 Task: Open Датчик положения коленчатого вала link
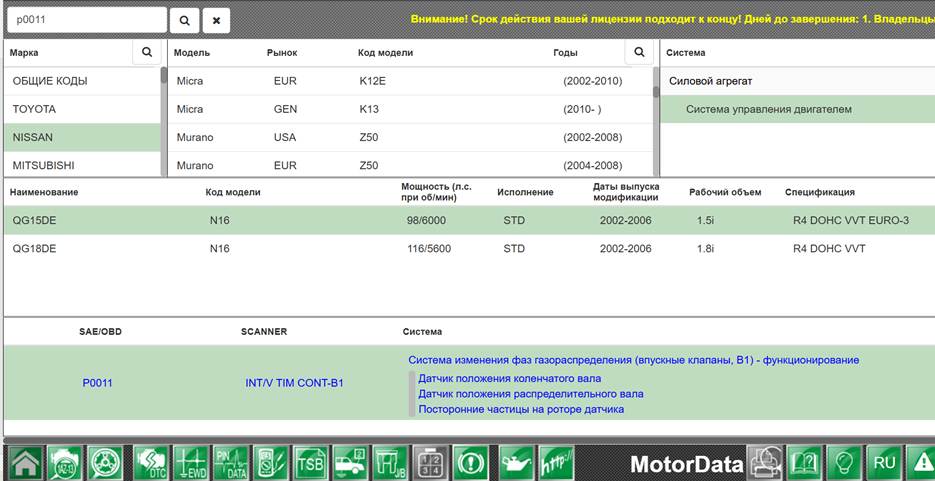tap(510, 378)
